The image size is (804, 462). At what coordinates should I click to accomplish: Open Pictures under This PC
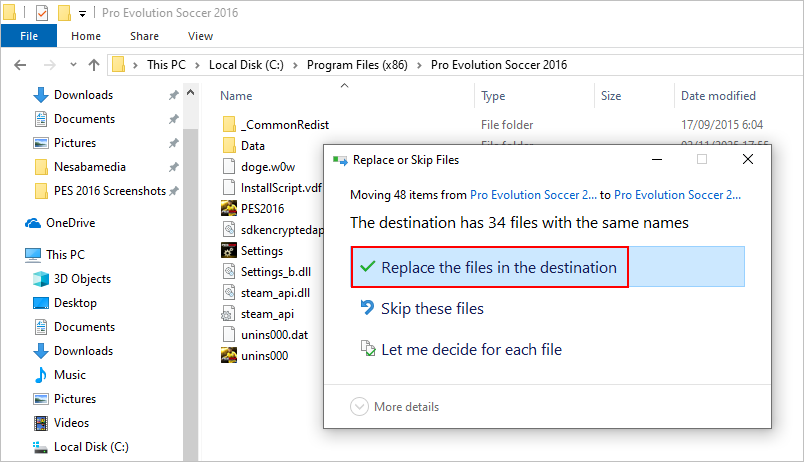[x=75, y=399]
